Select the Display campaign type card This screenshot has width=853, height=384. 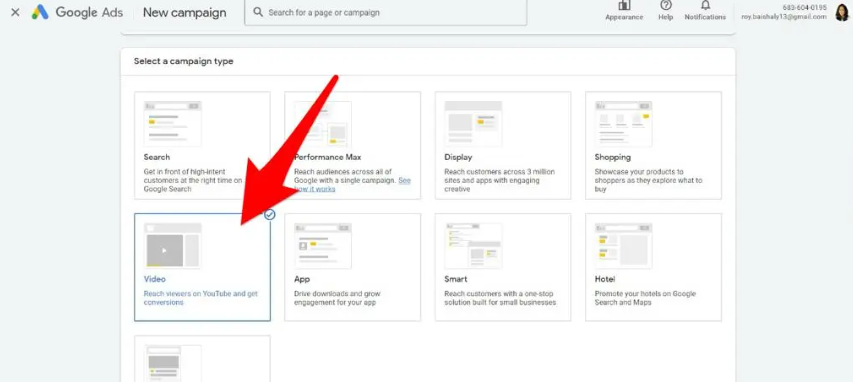[x=503, y=145]
